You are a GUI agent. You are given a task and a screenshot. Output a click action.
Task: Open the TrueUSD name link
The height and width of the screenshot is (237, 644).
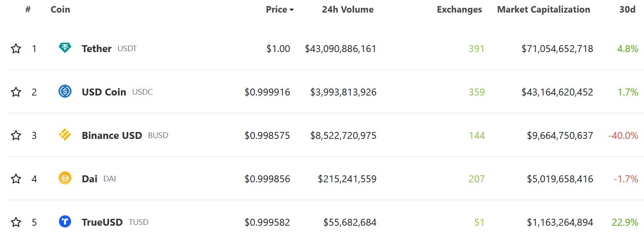[x=102, y=222]
